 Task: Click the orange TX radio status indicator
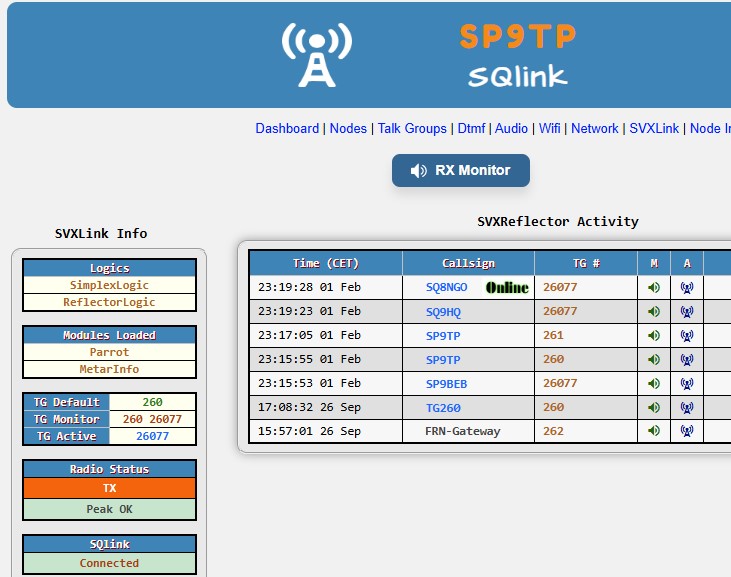click(110, 488)
